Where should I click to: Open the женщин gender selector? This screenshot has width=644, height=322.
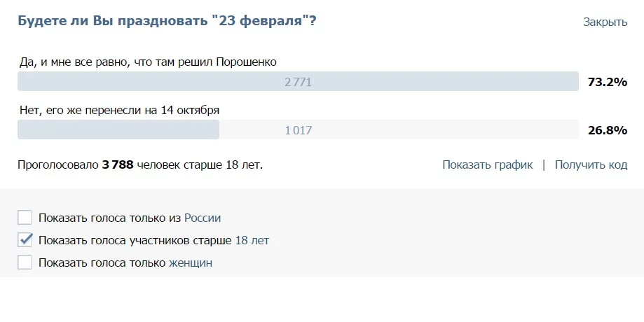click(x=191, y=262)
